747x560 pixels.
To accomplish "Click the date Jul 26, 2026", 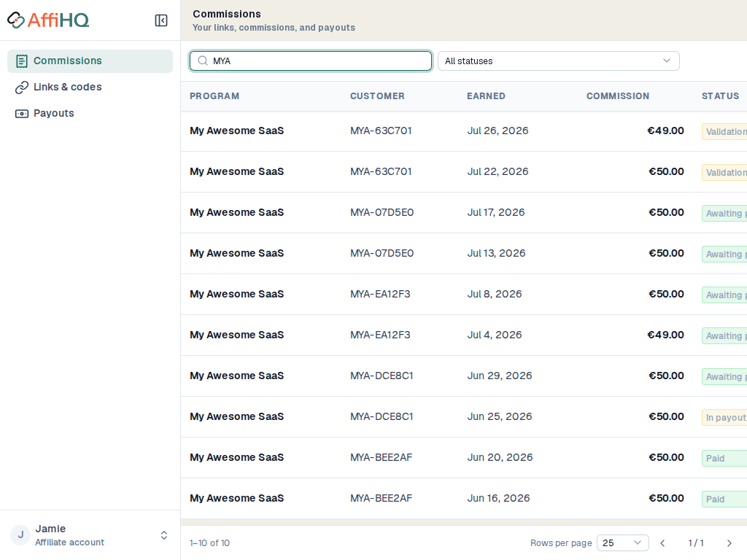I will pyautogui.click(x=498, y=131).
